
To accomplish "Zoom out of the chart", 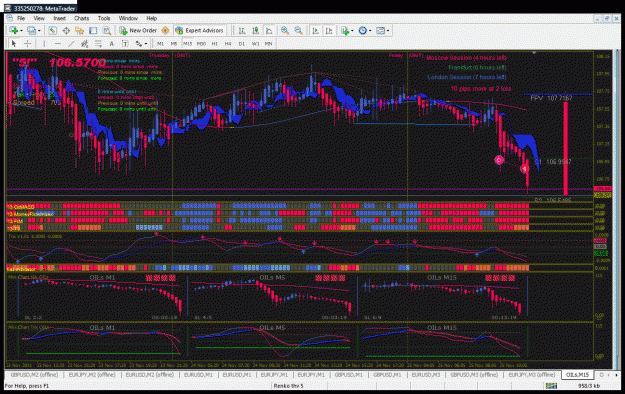I will (x=298, y=30).
